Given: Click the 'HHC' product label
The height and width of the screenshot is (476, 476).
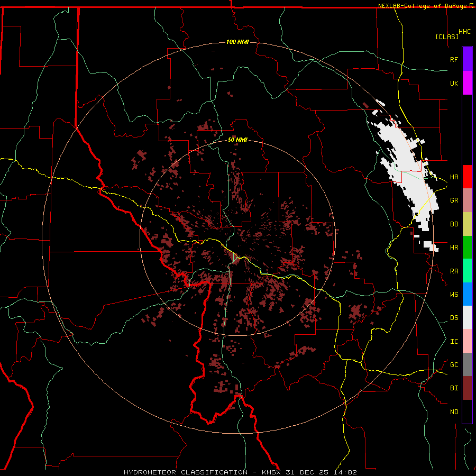Looking at the screenshot, I should 464,32.
